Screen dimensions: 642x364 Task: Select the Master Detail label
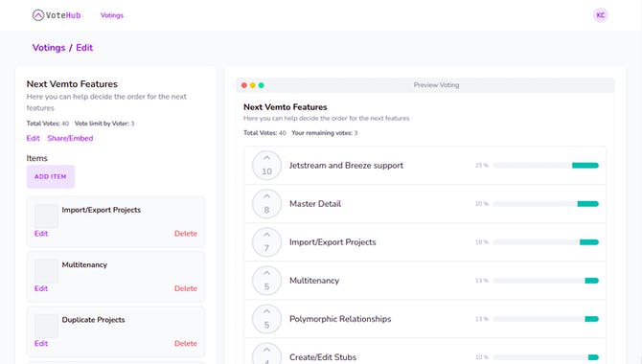[x=315, y=204]
